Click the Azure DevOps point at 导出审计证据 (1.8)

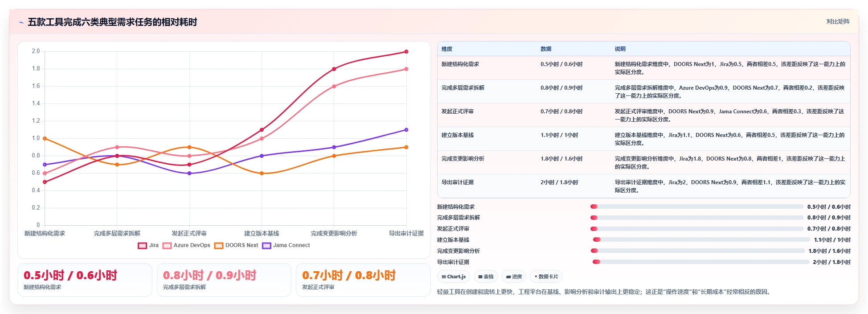[x=406, y=69]
